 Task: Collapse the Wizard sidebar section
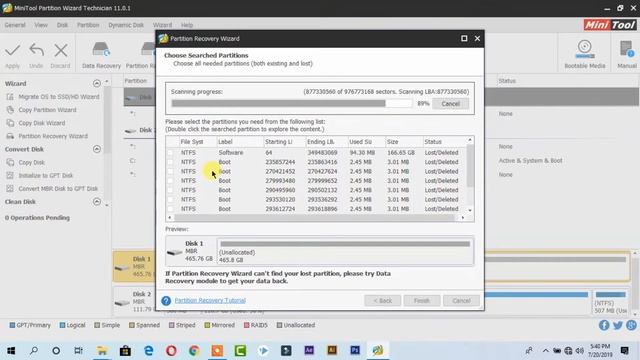(x=97, y=83)
